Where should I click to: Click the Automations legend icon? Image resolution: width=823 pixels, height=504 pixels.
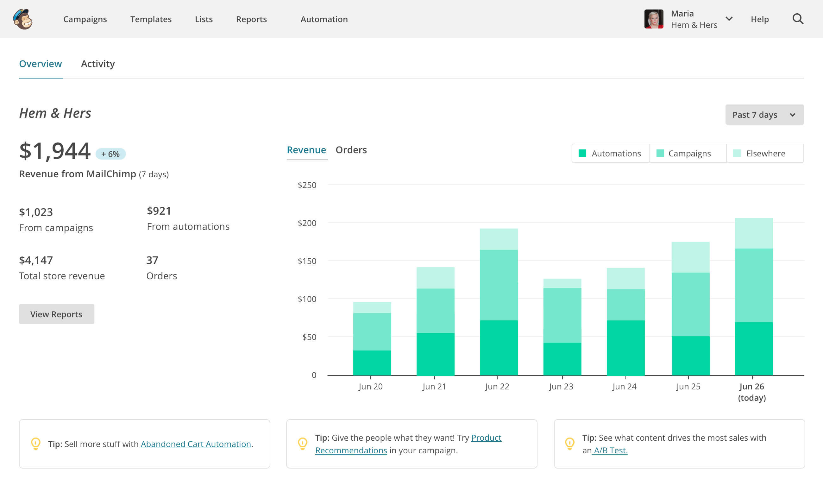[583, 153]
